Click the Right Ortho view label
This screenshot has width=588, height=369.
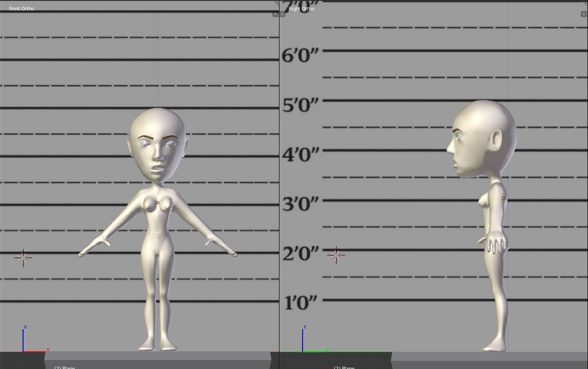point(301,9)
